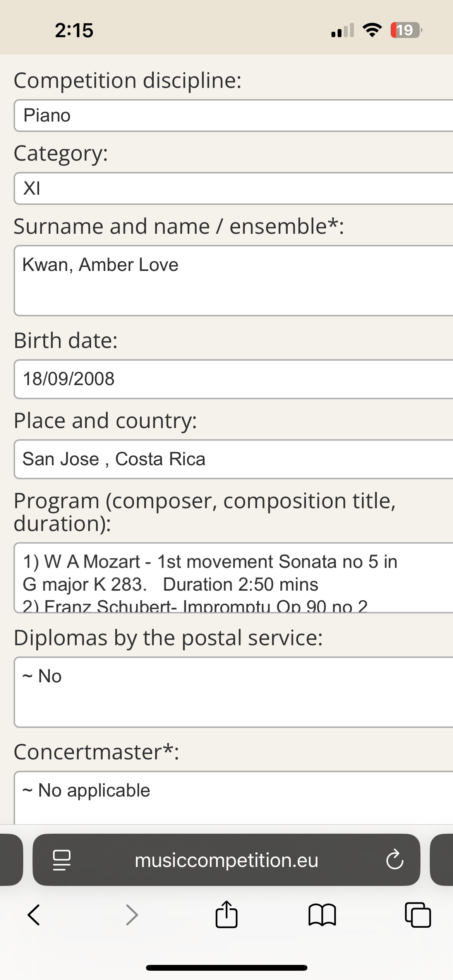The width and height of the screenshot is (453, 980).
Task: Open the Bookmarks book icon
Action: coord(322,915)
